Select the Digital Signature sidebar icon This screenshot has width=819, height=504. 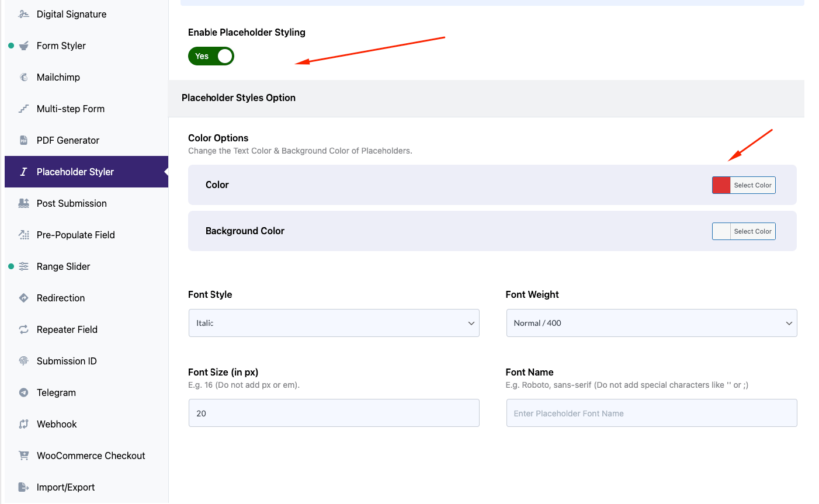point(23,14)
